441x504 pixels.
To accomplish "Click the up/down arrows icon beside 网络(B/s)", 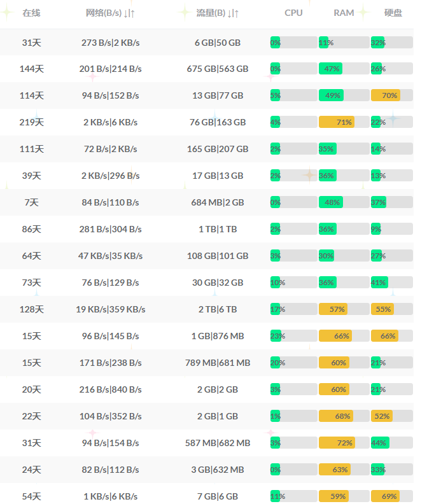I will [129, 13].
